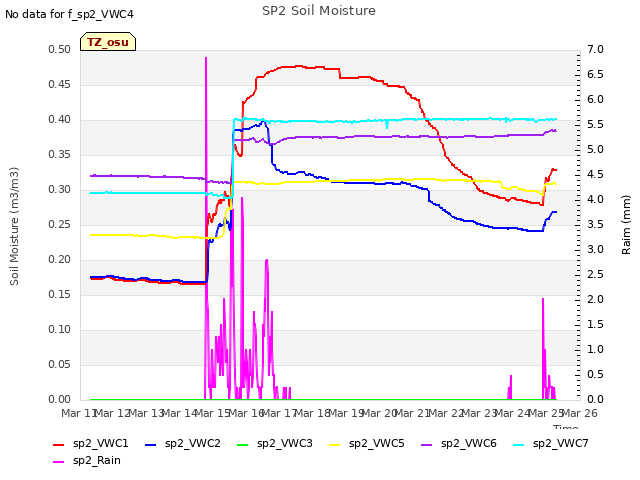Image resolution: width=640 pixels, height=480 pixels.
Task: Click the Mar 21 date tick label
Action: pos(412,413)
